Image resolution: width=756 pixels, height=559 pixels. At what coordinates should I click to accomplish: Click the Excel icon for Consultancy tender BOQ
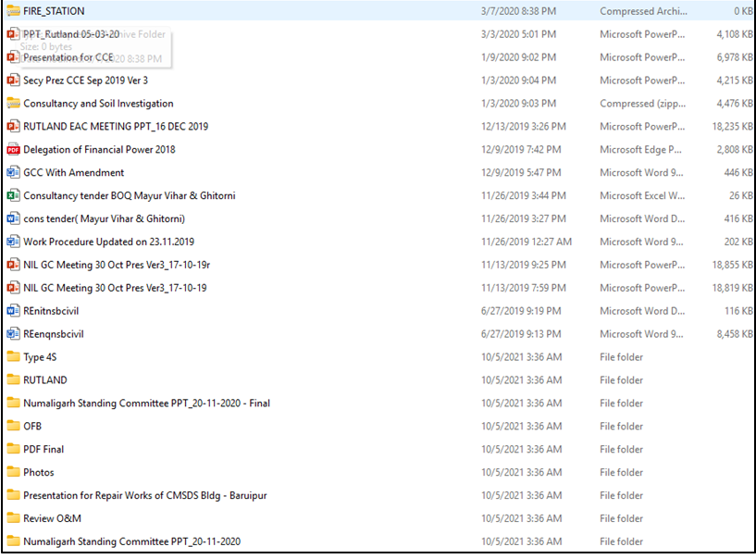click(x=13, y=196)
